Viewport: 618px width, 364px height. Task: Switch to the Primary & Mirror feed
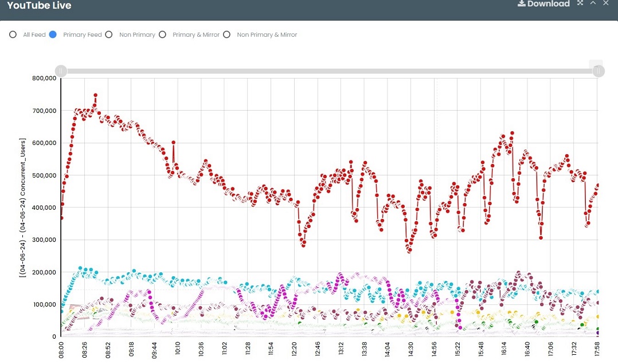tap(162, 35)
